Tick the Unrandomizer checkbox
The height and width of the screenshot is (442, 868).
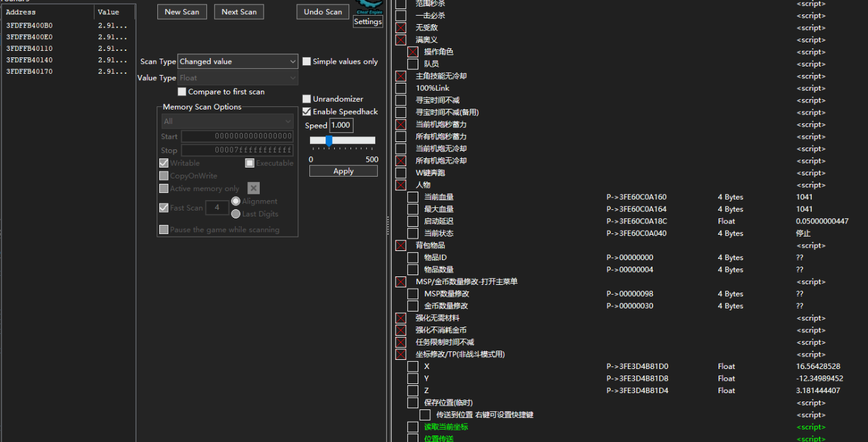point(307,99)
